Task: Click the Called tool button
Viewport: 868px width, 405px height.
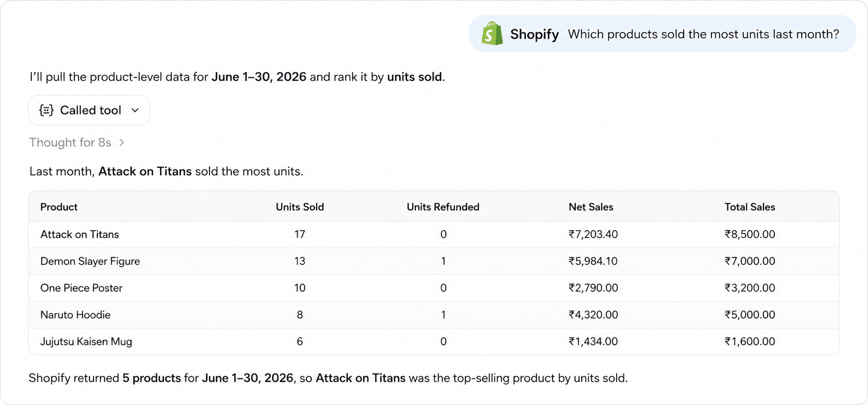Action: point(89,110)
